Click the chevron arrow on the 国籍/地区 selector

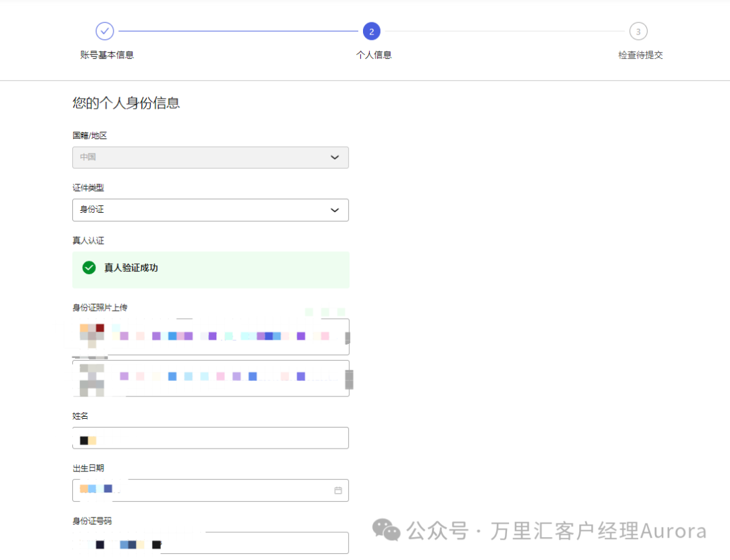[x=335, y=157]
